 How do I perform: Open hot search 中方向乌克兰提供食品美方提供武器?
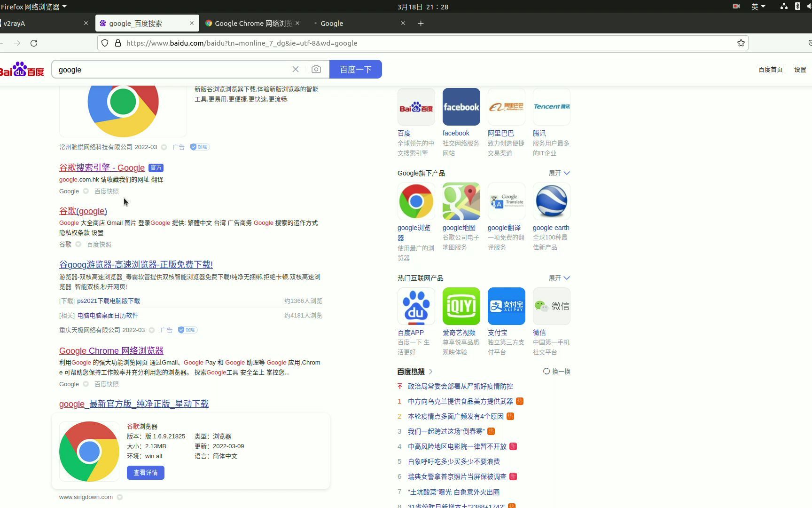click(461, 401)
